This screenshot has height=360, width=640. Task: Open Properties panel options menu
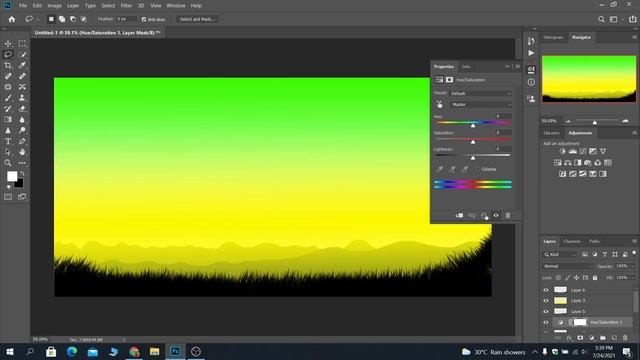pos(518,67)
